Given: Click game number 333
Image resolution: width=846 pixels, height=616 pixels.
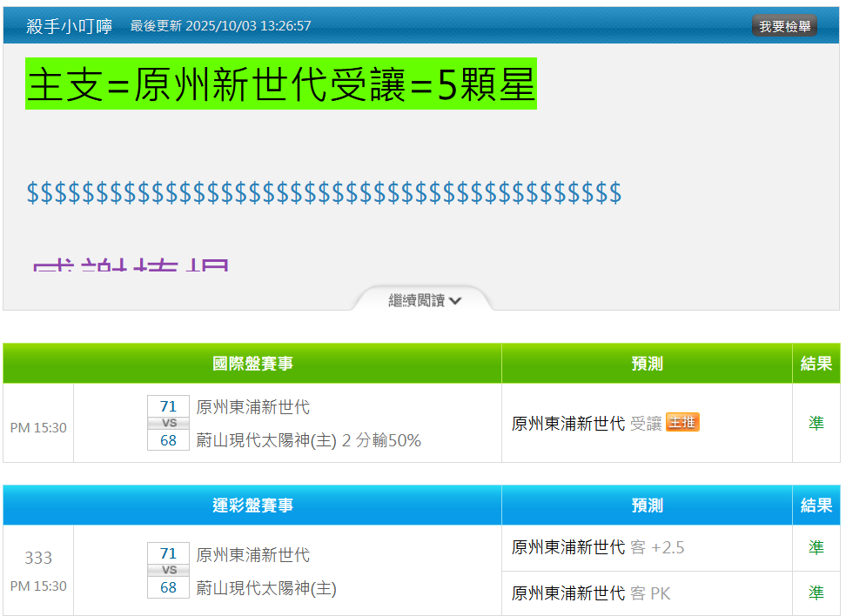Looking at the screenshot, I should click(38, 558).
